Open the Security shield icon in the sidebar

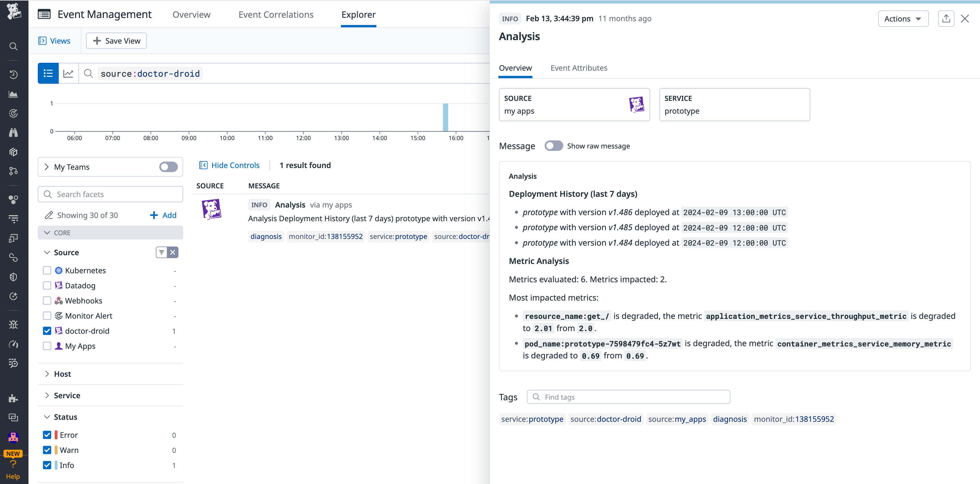click(x=13, y=277)
